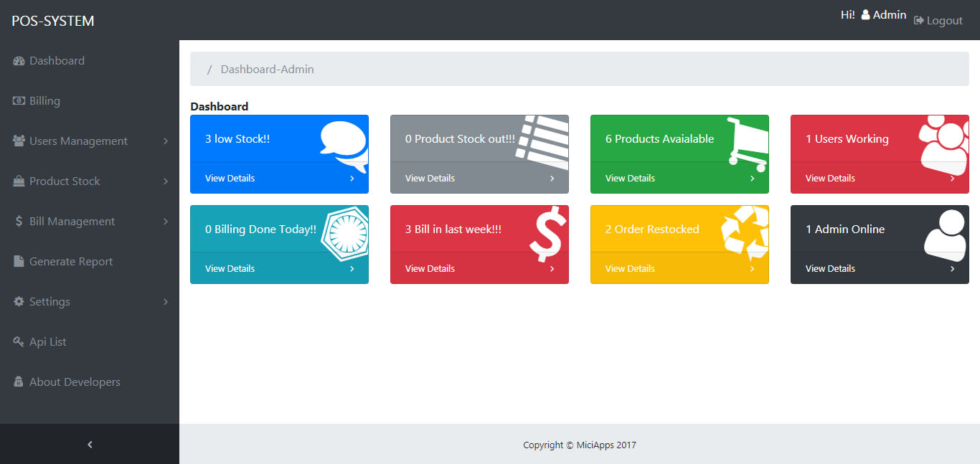Click "3 Bill in last week!!!" text
This screenshot has width=980, height=464.
(453, 229)
